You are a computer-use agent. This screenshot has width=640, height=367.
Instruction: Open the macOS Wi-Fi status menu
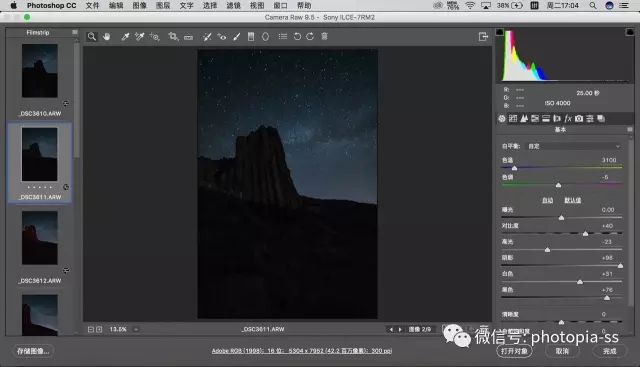(x=470, y=5)
